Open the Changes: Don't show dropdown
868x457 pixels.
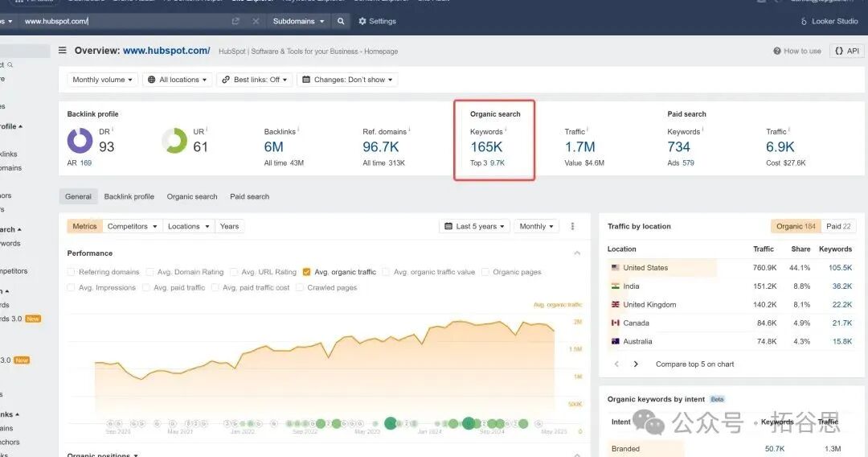coord(347,80)
